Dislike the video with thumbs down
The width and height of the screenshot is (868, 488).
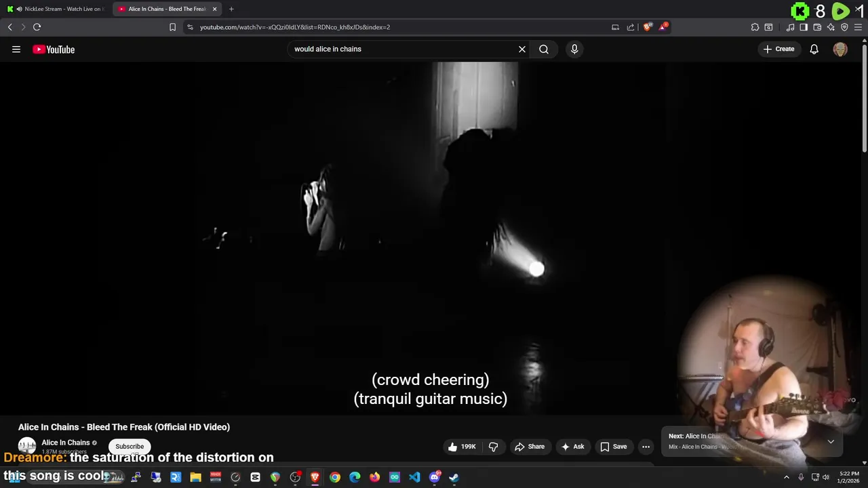click(x=493, y=447)
